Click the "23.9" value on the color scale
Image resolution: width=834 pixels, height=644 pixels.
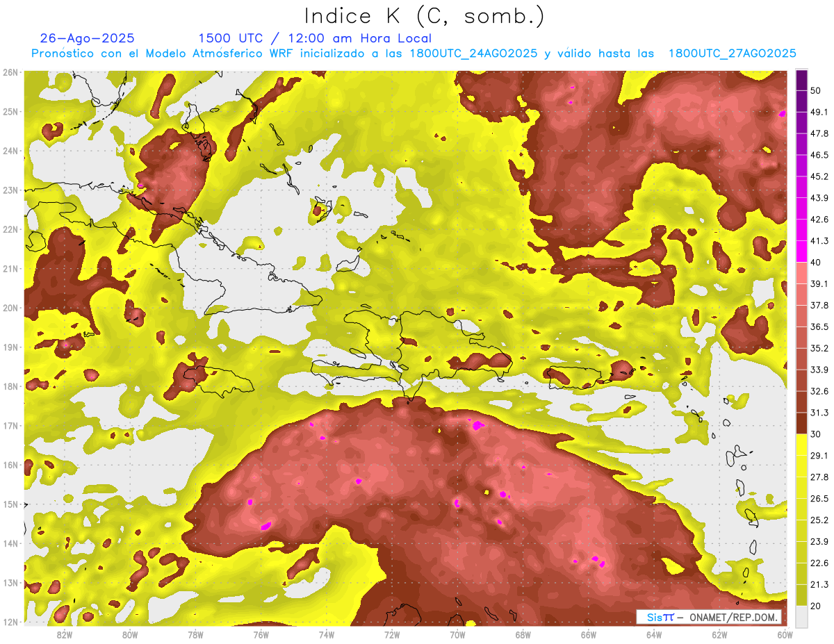[x=819, y=541]
